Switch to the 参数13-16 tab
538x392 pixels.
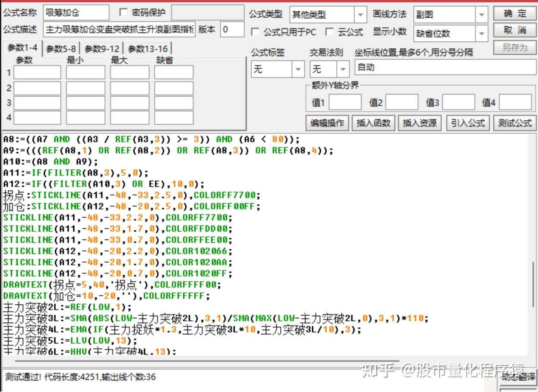coord(148,49)
